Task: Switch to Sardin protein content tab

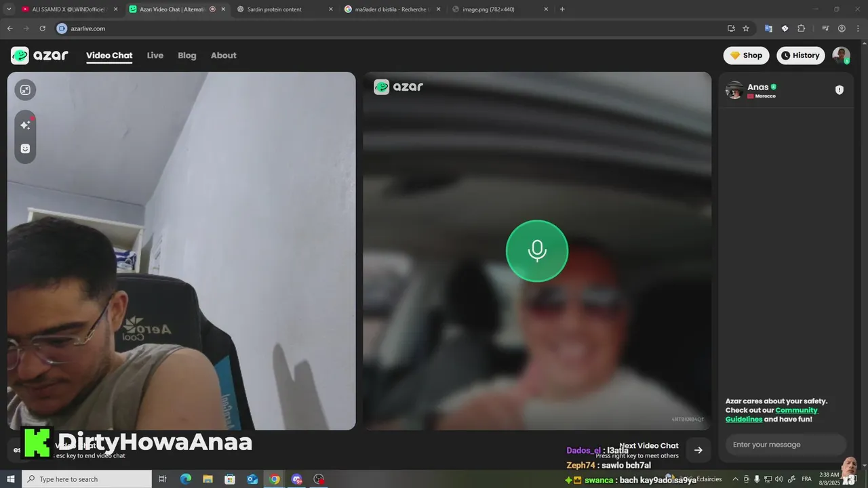Action: pos(285,9)
